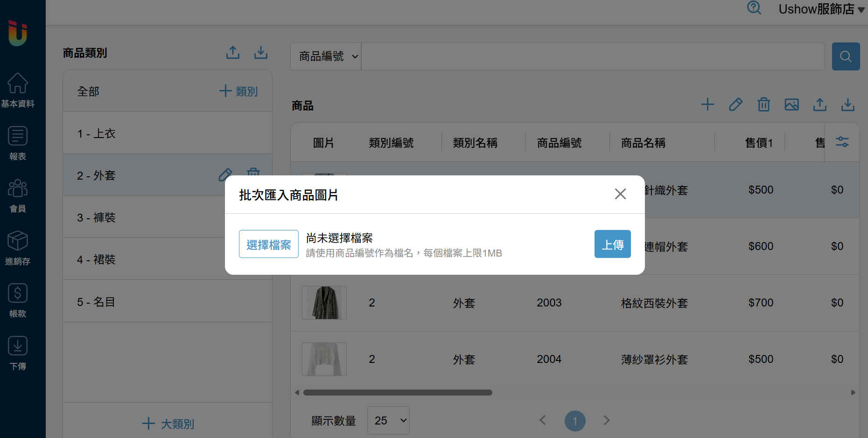Click the 格紋西裝外套 product thumbnail
This screenshot has height=438, width=868.
[324, 303]
